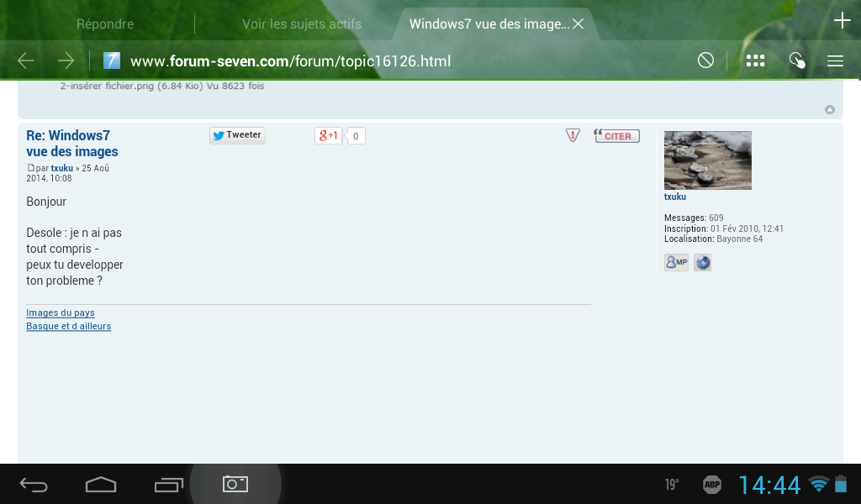Take a screenshot with the camera icon

235,484
